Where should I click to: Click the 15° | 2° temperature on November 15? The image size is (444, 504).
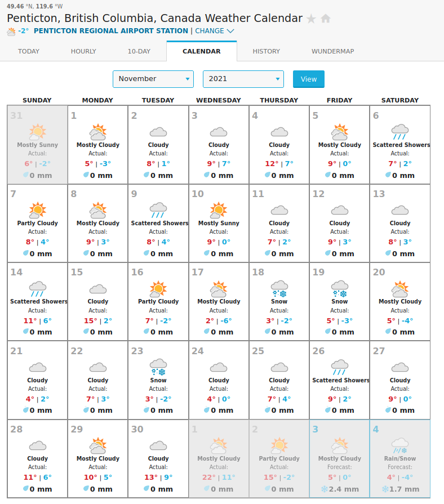point(98,321)
